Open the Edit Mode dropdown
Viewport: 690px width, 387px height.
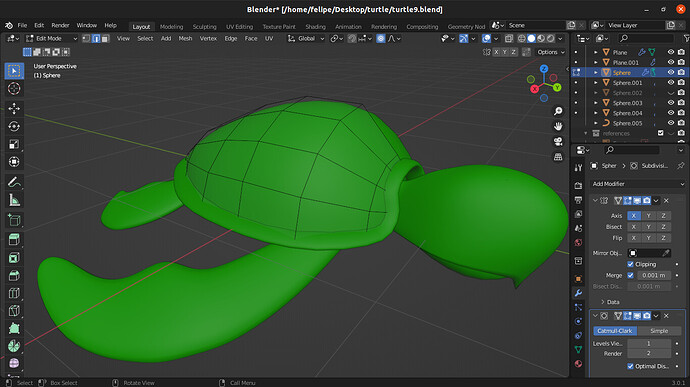51,39
